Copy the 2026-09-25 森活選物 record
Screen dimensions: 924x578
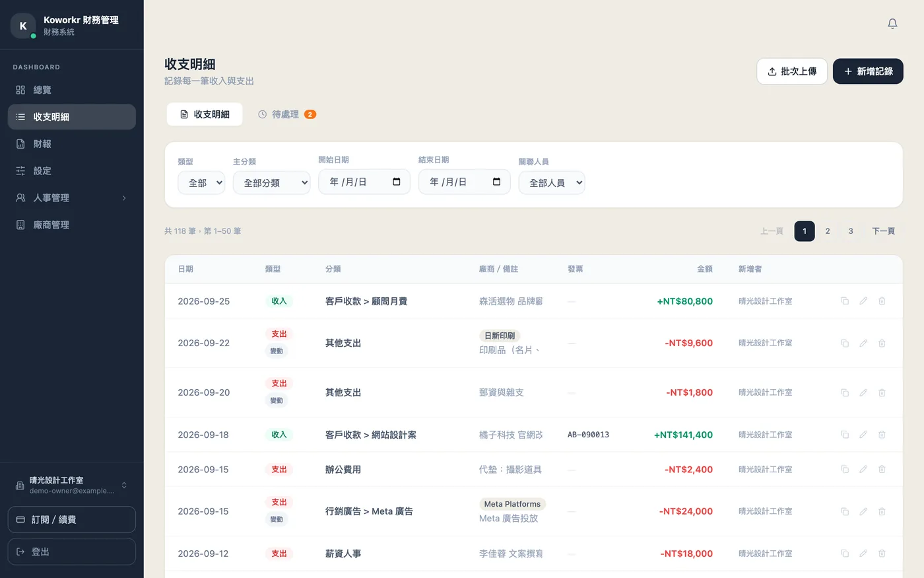tap(844, 301)
